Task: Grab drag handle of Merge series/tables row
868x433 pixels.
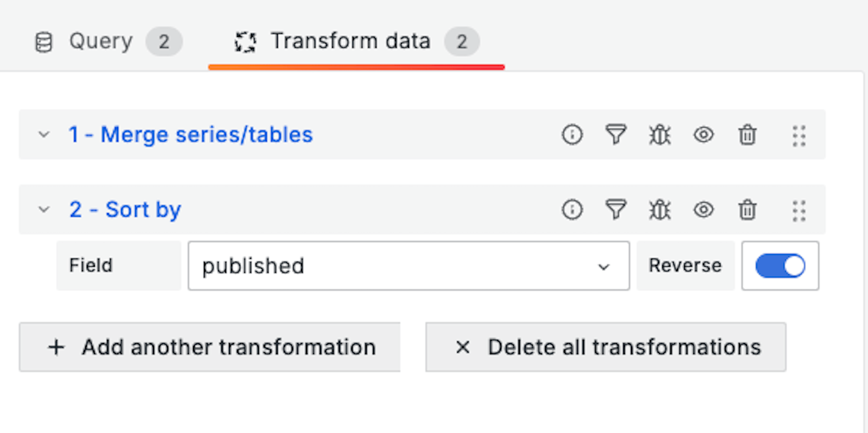Action: pos(799,135)
